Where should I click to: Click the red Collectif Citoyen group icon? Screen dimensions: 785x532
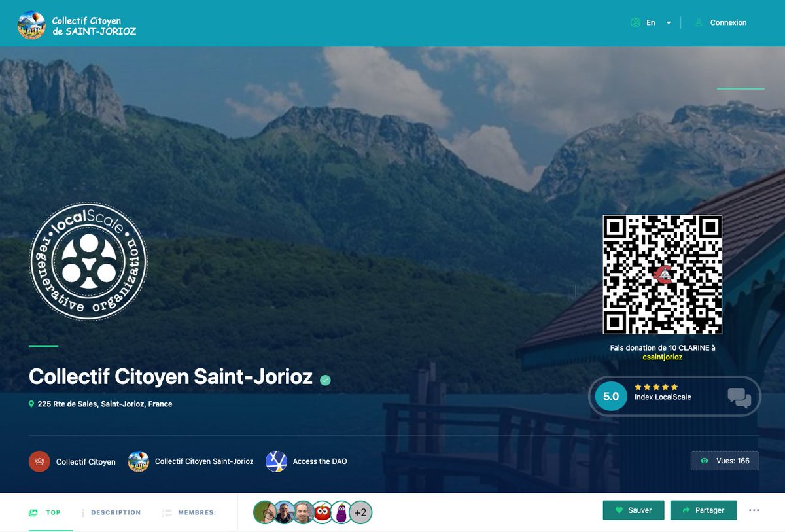(39, 461)
